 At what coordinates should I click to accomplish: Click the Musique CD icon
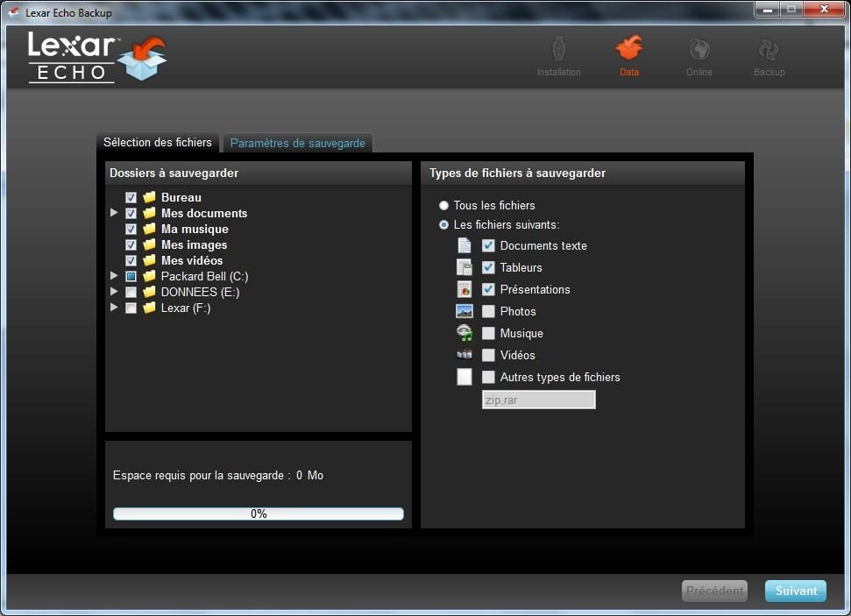[465, 333]
